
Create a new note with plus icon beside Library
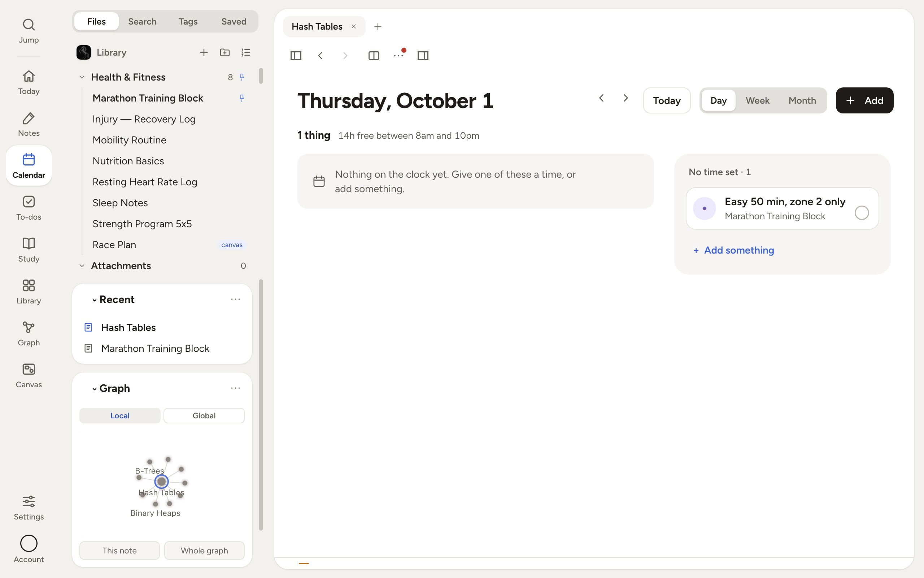tap(204, 52)
